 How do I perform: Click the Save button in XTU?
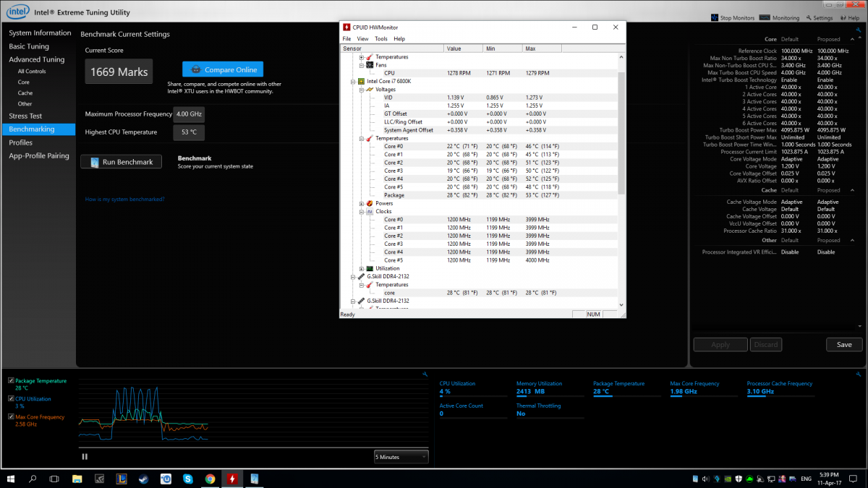(x=844, y=345)
